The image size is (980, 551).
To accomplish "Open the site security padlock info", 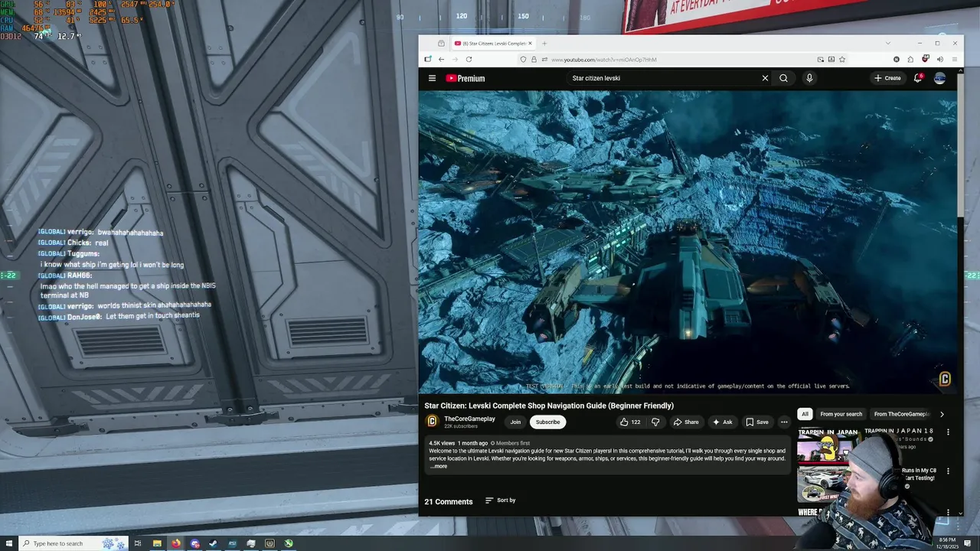I will 534,60.
